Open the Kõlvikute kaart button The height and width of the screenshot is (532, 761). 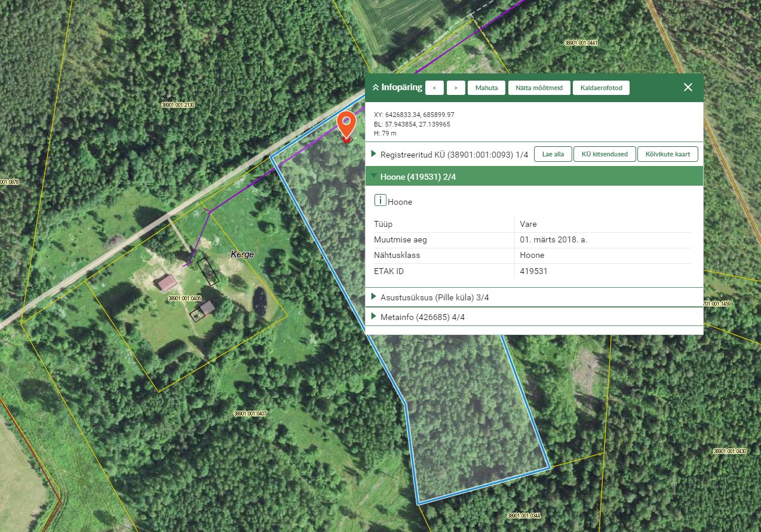click(x=667, y=154)
